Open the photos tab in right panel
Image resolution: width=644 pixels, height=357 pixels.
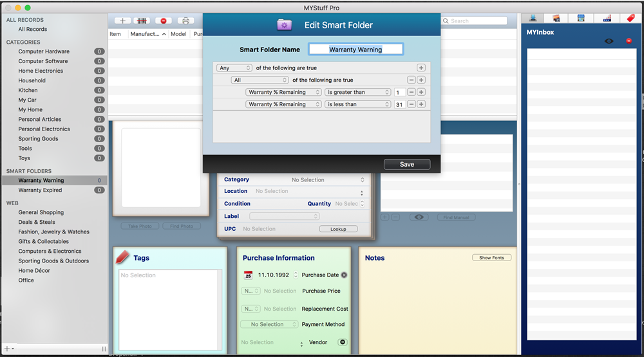[x=556, y=18]
